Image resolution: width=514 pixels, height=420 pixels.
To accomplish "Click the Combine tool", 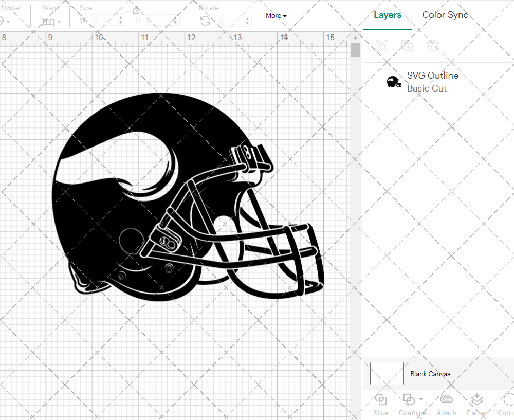I will [x=412, y=405].
